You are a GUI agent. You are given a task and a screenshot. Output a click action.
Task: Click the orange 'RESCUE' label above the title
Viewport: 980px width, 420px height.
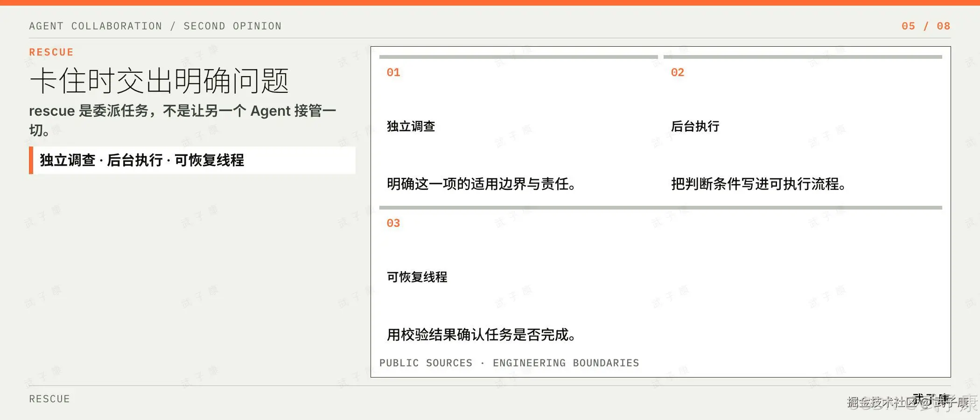tap(51, 52)
